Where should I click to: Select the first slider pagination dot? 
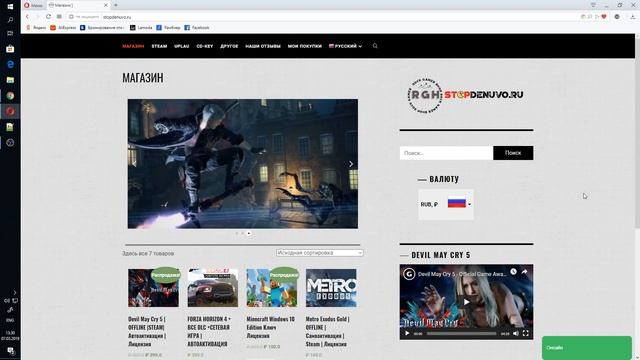(237, 233)
